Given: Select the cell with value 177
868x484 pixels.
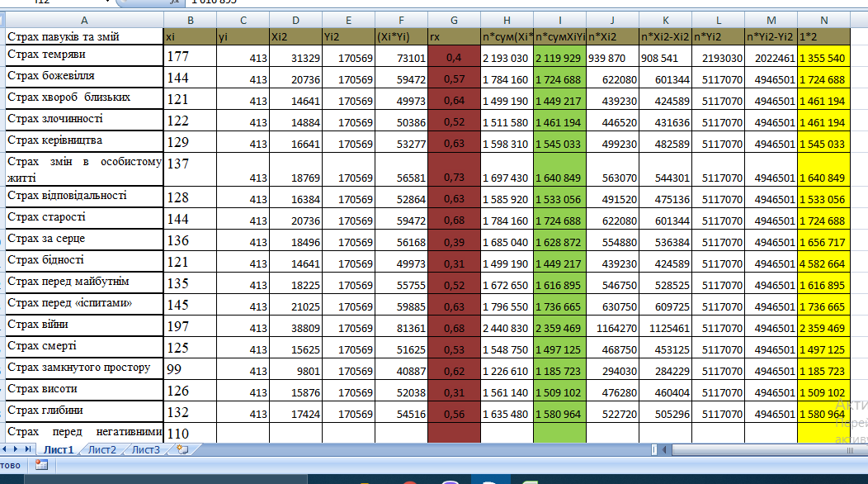Looking at the screenshot, I should pos(190,56).
